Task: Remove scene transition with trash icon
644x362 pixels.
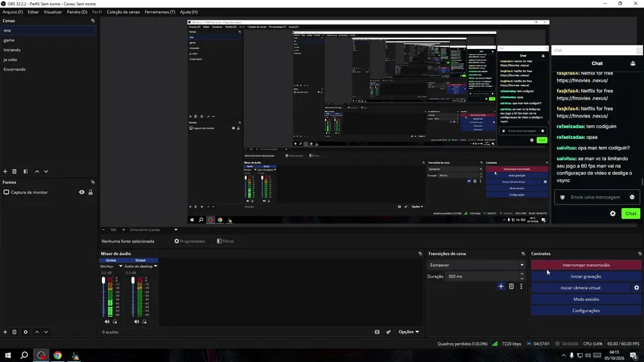Action: (x=511, y=287)
